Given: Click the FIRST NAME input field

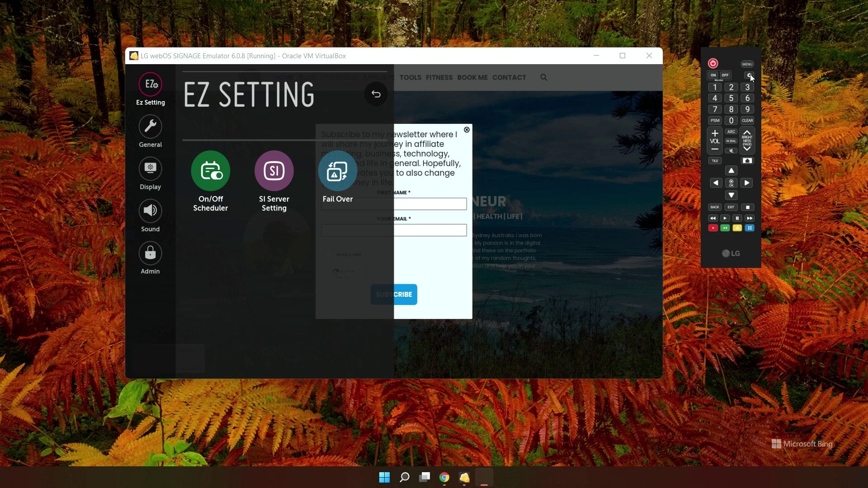Looking at the screenshot, I should click(393, 204).
